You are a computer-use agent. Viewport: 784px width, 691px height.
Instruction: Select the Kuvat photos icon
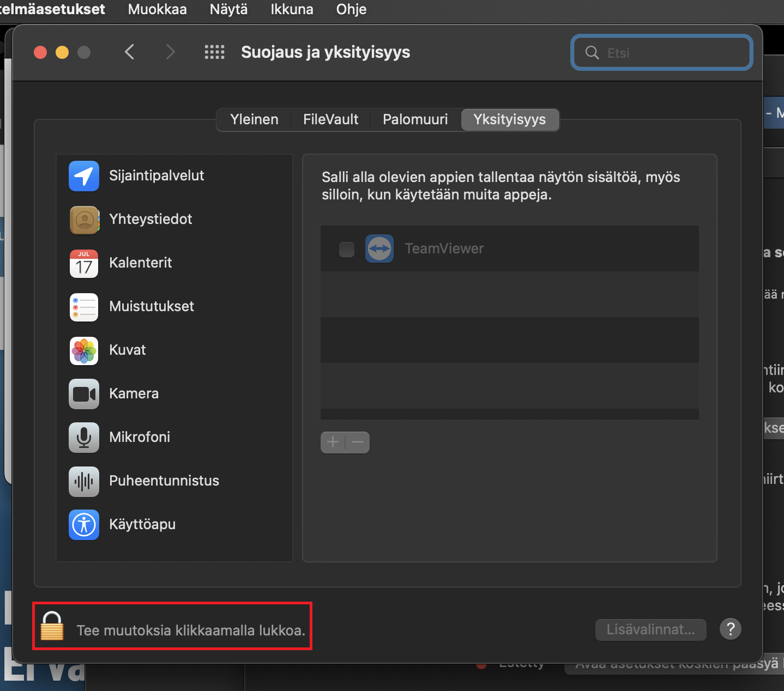[84, 350]
